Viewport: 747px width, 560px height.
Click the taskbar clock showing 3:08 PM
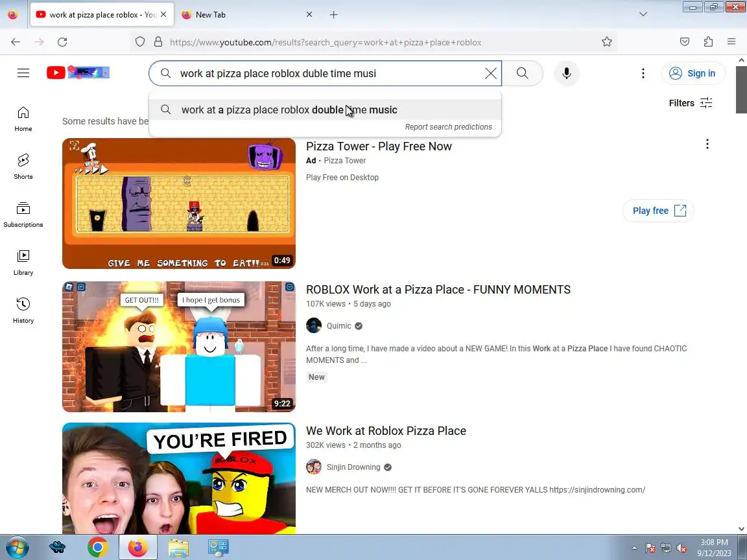coord(714,548)
